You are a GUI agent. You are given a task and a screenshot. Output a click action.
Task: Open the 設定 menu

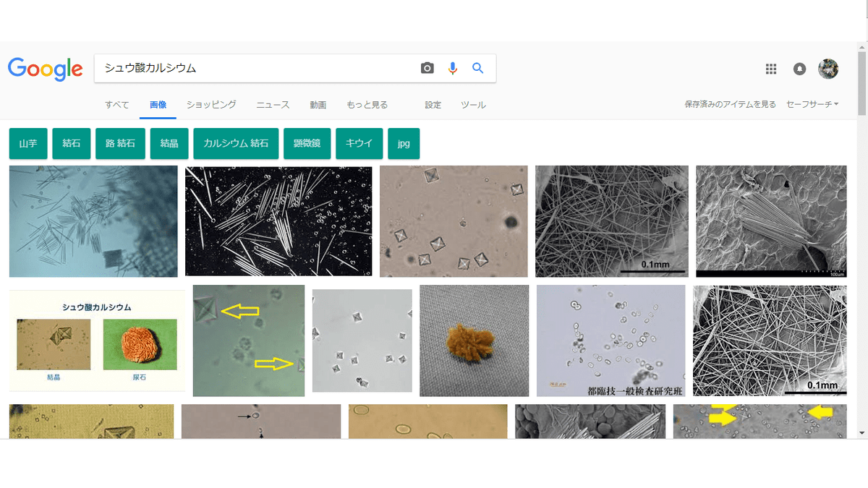(x=433, y=105)
